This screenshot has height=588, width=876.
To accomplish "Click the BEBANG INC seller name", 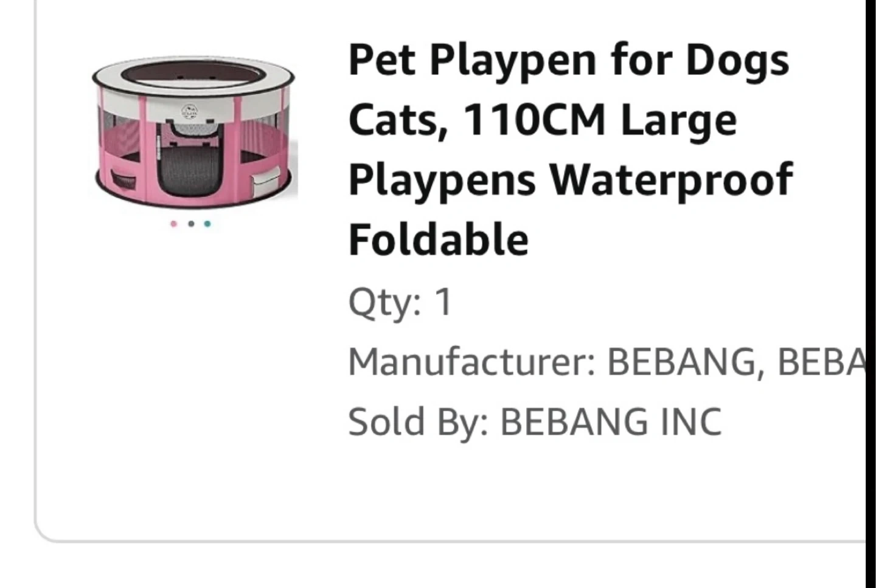I will (610, 421).
